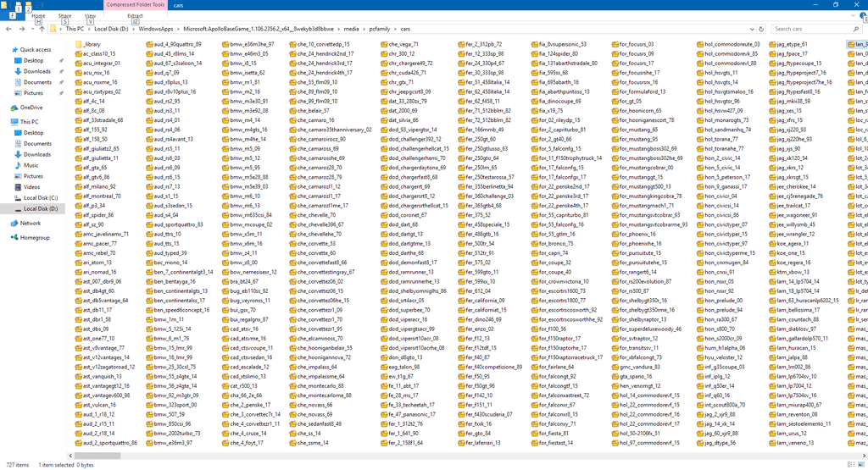868x470 pixels.
Task: Select the bmw_i8_15 zip icon
Action: click(x=225, y=63)
